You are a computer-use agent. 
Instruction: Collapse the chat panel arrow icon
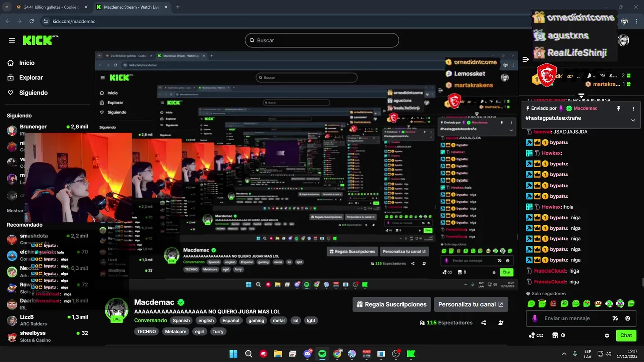tap(526, 59)
